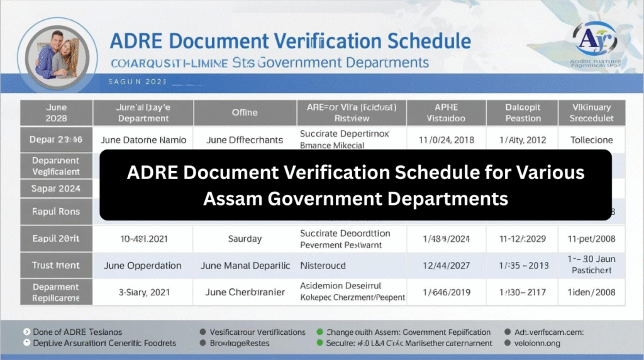Click the 11-pet/2008 cell
Viewport: 644px width, 360px height.
pos(591,239)
